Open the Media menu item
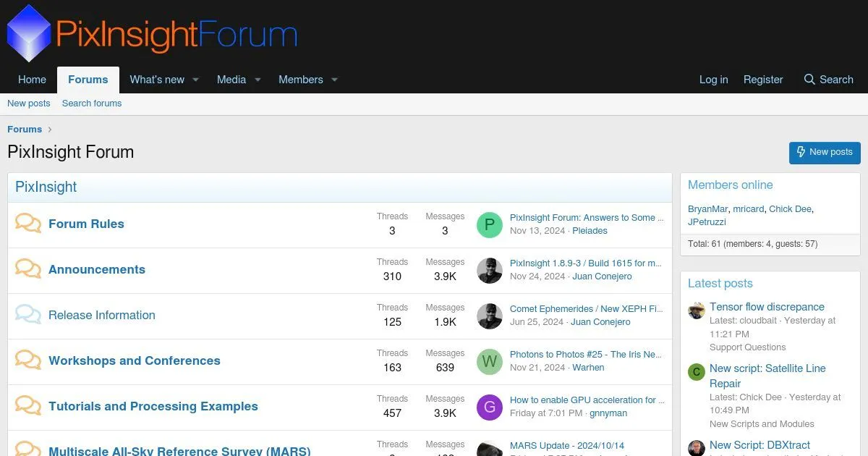Viewport: 868px width, 456px height. pyautogui.click(x=231, y=80)
